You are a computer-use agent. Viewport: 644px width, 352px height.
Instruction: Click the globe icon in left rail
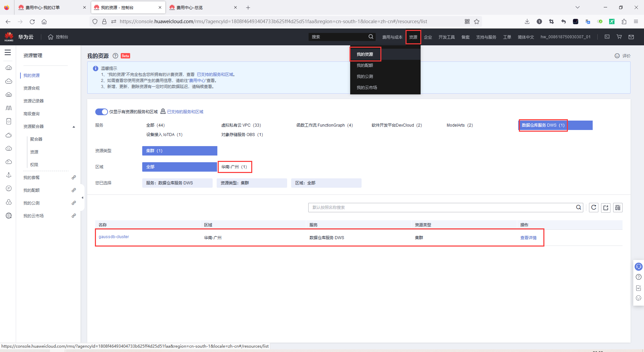9,216
